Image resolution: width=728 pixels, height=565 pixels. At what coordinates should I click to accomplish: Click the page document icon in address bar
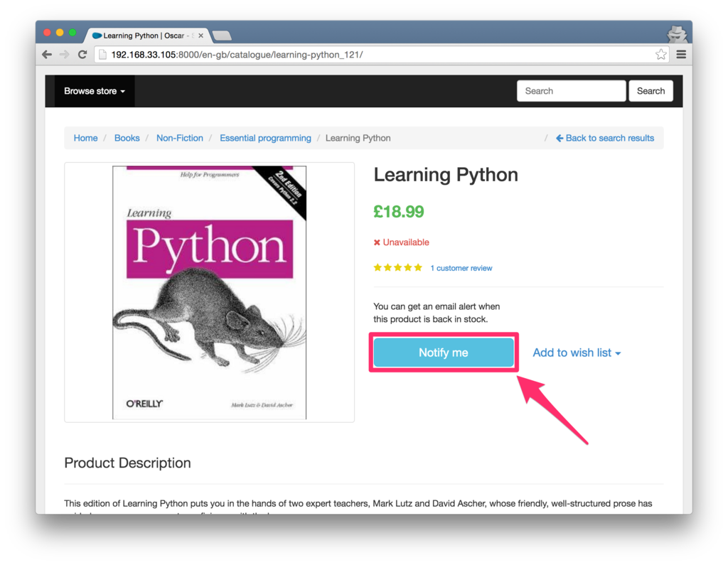[x=102, y=55]
